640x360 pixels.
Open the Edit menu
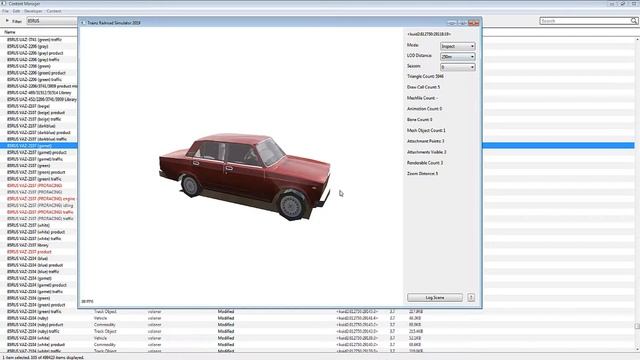(16, 11)
